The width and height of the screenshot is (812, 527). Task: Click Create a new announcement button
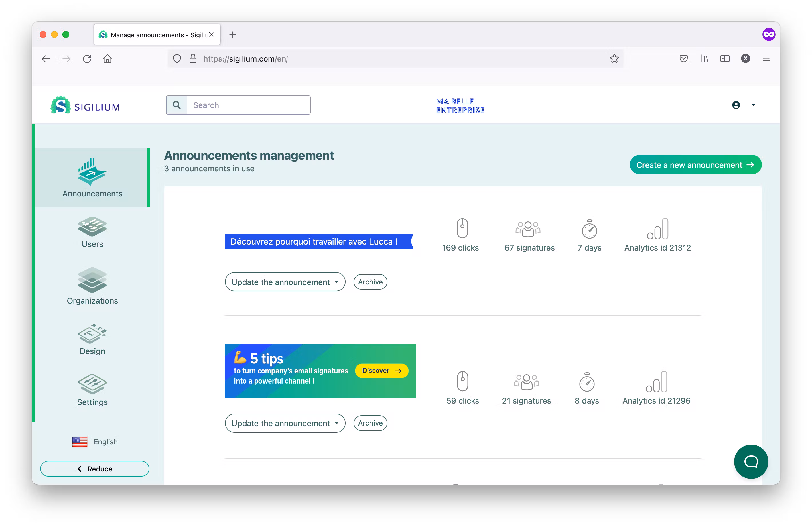point(695,165)
